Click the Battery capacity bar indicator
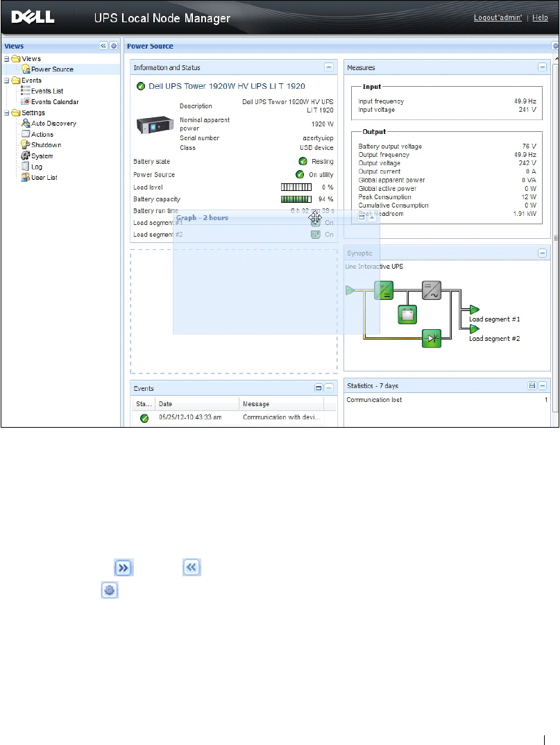Screen dimensions: 560x745 click(x=296, y=199)
